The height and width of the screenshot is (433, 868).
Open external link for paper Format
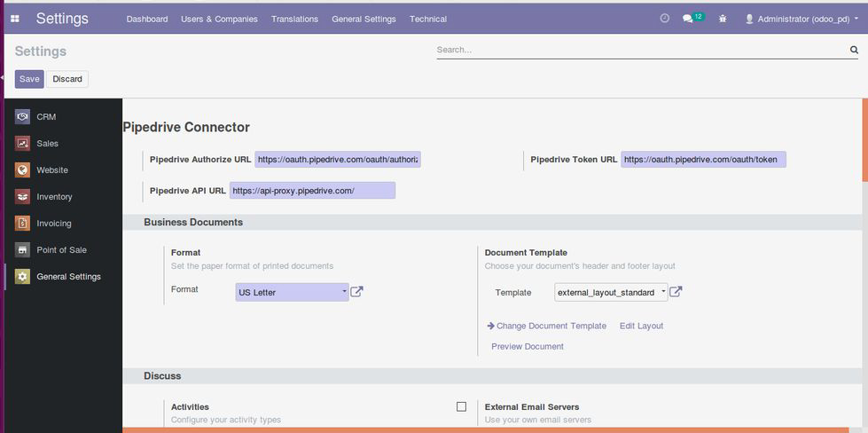tap(357, 291)
